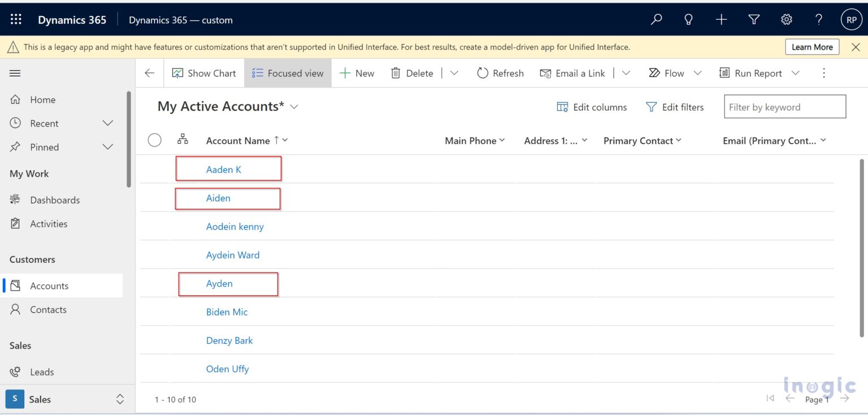This screenshot has width=868, height=415.
Task: Open global search magnifier icon
Action: (x=656, y=19)
